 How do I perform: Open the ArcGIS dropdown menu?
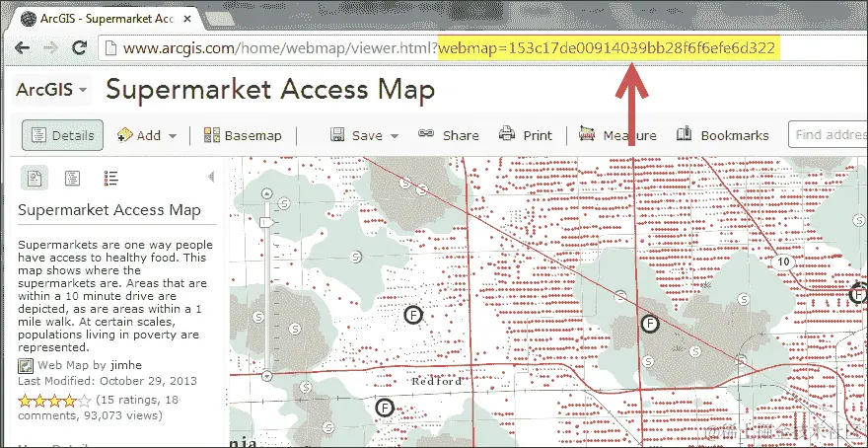point(51,89)
